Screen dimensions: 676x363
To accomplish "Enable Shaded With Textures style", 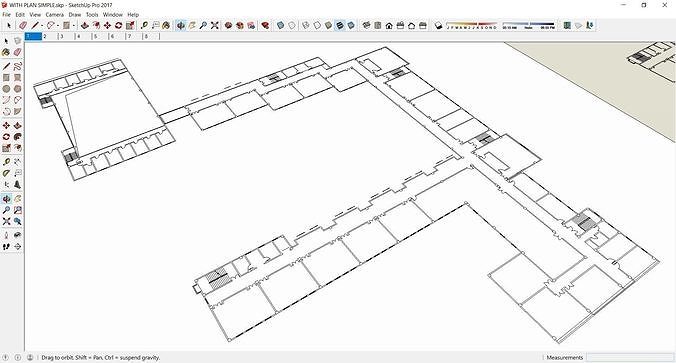I will pos(340,25).
